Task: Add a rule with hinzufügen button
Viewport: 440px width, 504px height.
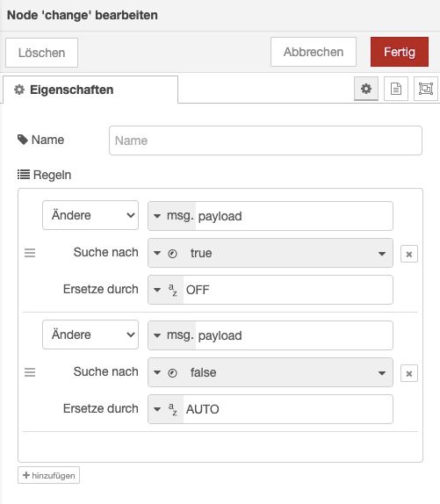Action: (x=49, y=475)
